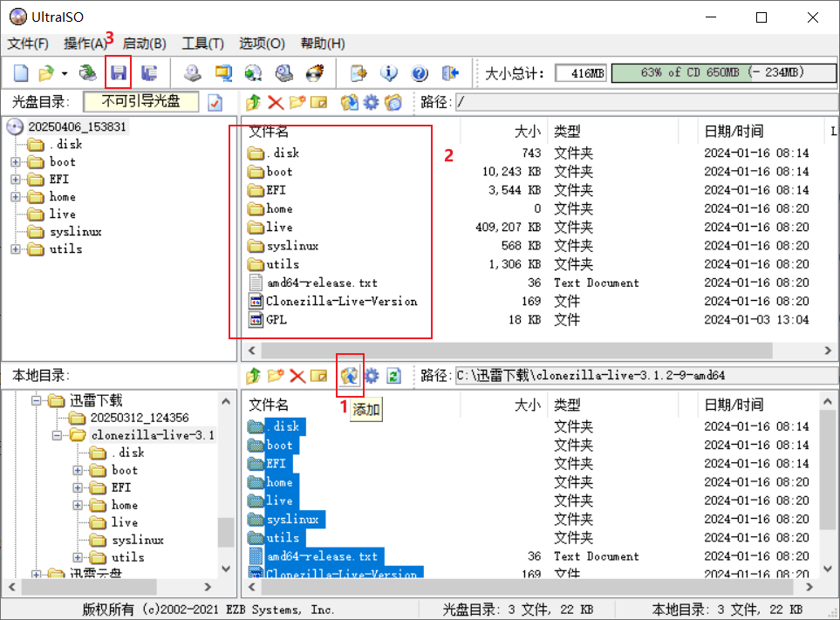Viewport: 840px width, 620px height.
Task: Open the 帮助(H) menu
Action: [x=323, y=44]
